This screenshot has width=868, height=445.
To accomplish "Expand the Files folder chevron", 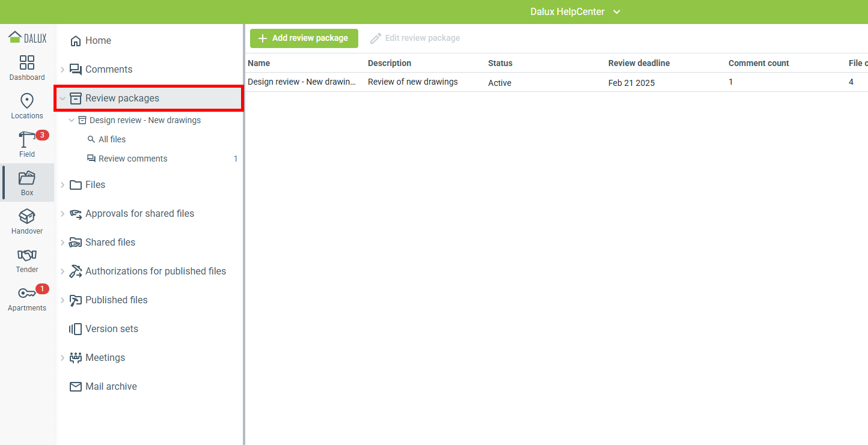I will [63, 185].
